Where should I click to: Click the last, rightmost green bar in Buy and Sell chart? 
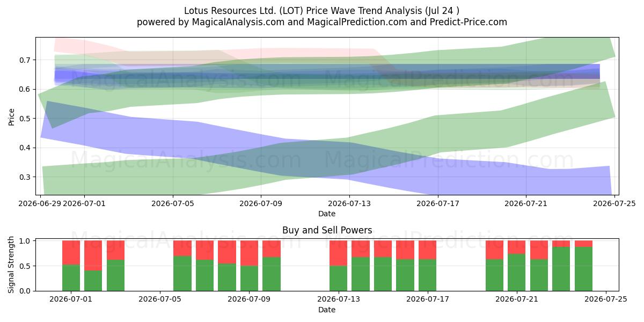(x=584, y=269)
